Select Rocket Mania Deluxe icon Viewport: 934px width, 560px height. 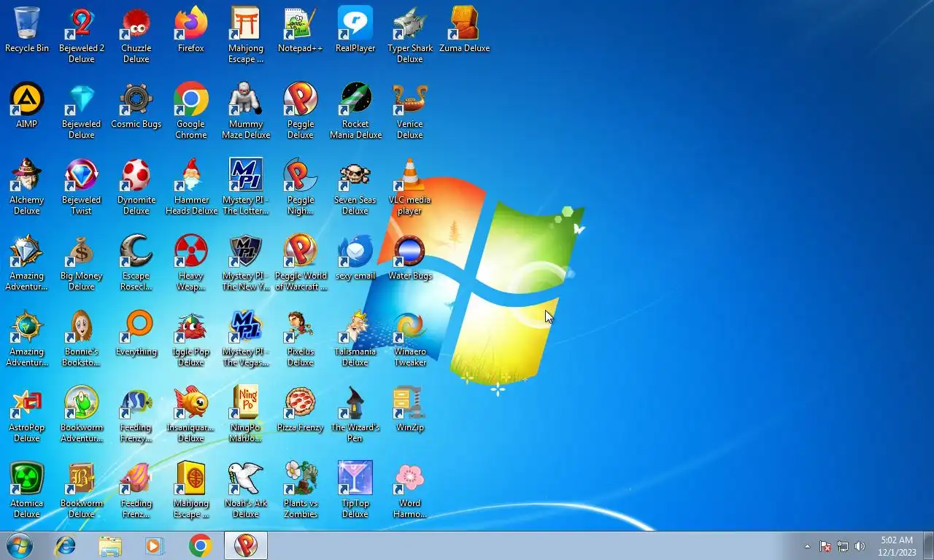(355, 111)
